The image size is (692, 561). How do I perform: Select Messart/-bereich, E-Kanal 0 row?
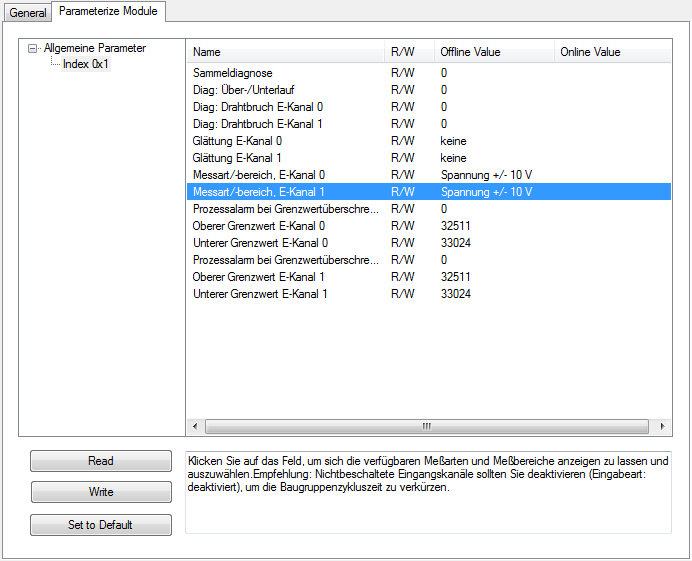429,175
